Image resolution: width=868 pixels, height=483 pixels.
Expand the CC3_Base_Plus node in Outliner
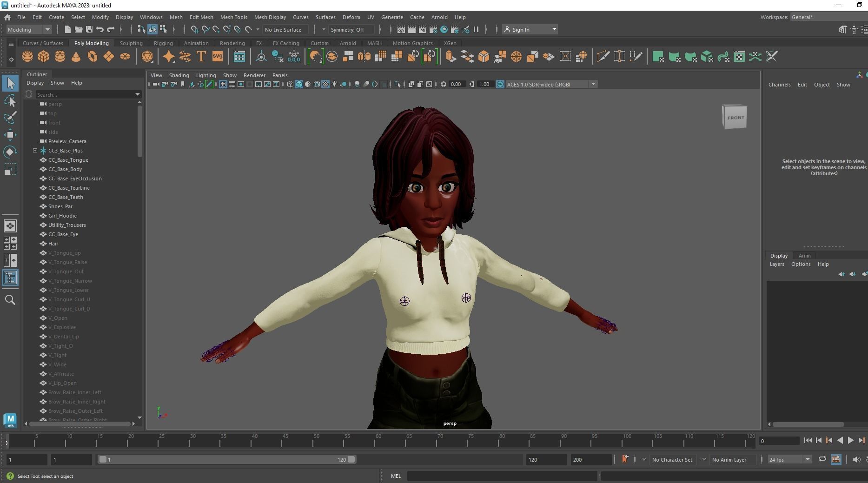tap(35, 150)
